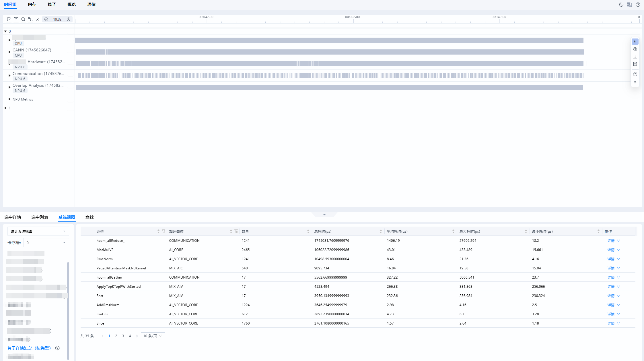Open the timeline filter funnel icon

point(16,19)
